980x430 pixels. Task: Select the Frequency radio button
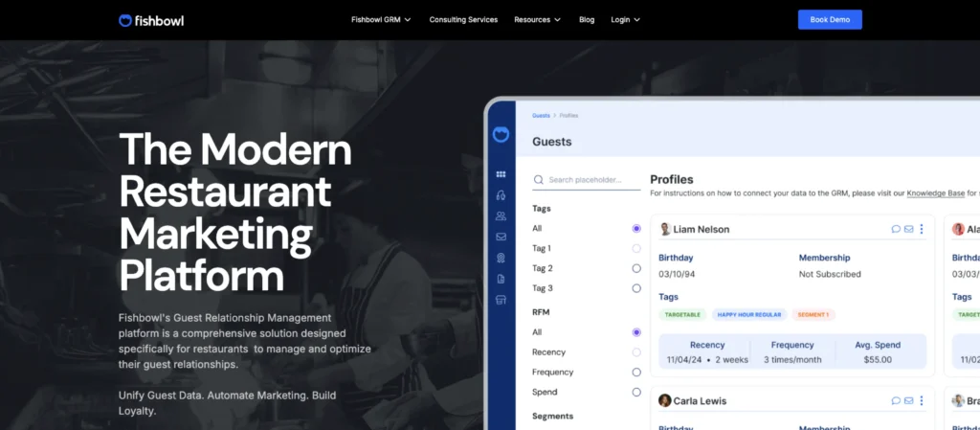point(636,373)
